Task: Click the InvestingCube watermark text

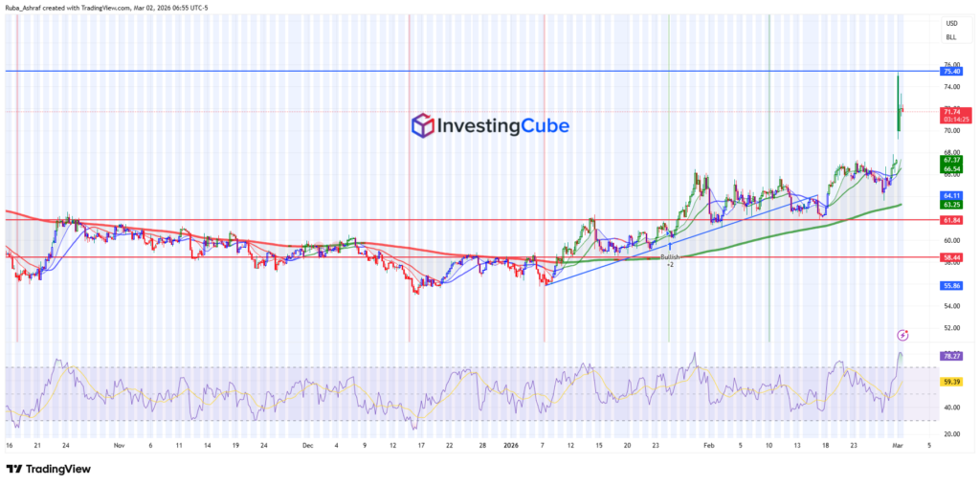Action: [502, 126]
